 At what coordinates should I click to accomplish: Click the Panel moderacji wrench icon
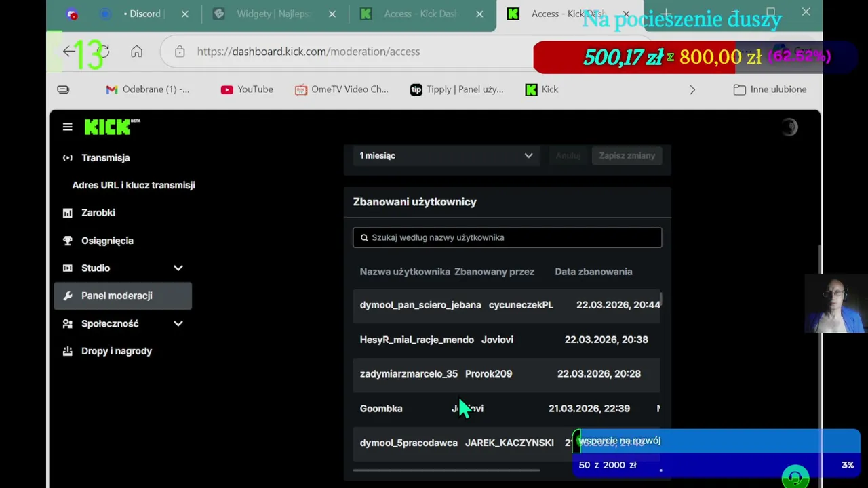(x=67, y=296)
